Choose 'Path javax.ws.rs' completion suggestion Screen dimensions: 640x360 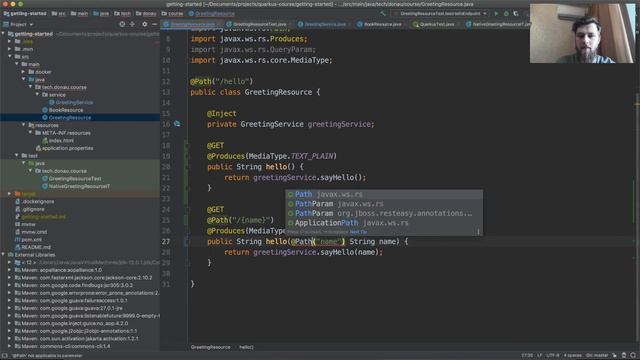click(384, 194)
